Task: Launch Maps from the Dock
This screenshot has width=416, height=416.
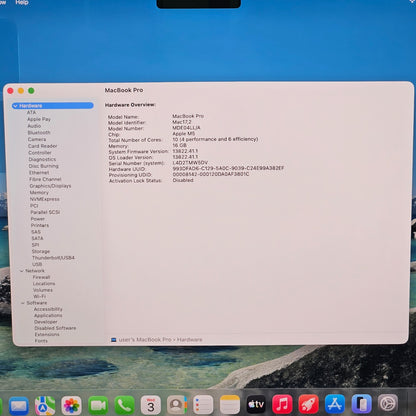Action: pos(45,405)
